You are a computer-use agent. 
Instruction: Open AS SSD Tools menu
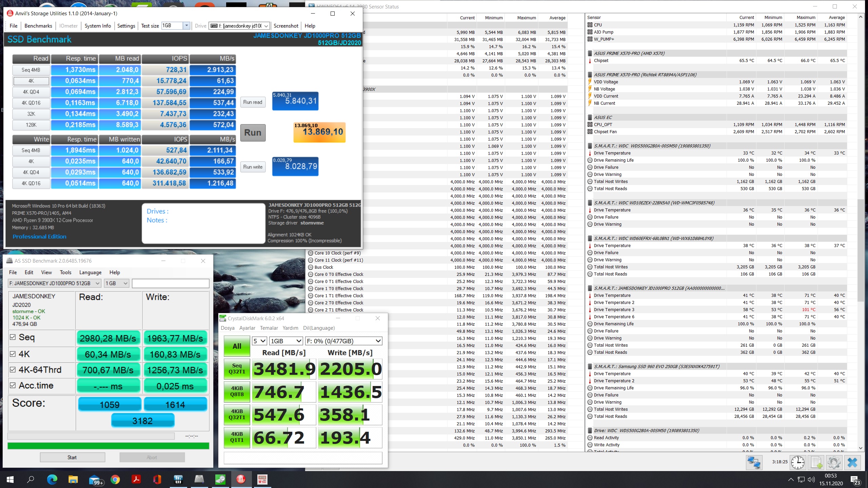[65, 272]
